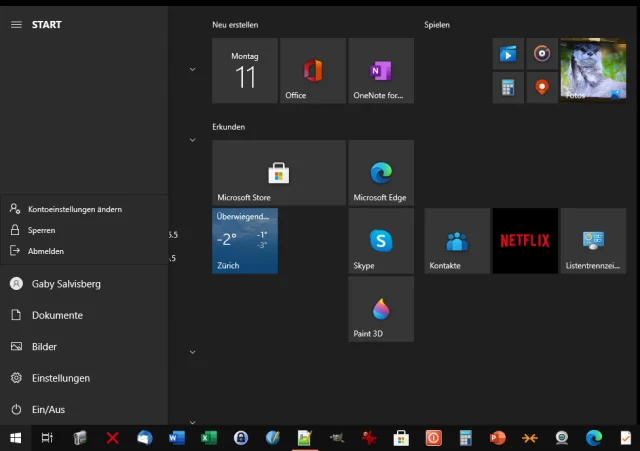Choose Abmelden from the account menu

coord(46,251)
